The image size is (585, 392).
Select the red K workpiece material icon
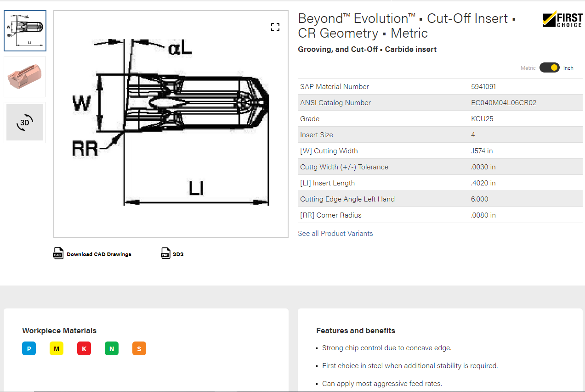coord(84,349)
